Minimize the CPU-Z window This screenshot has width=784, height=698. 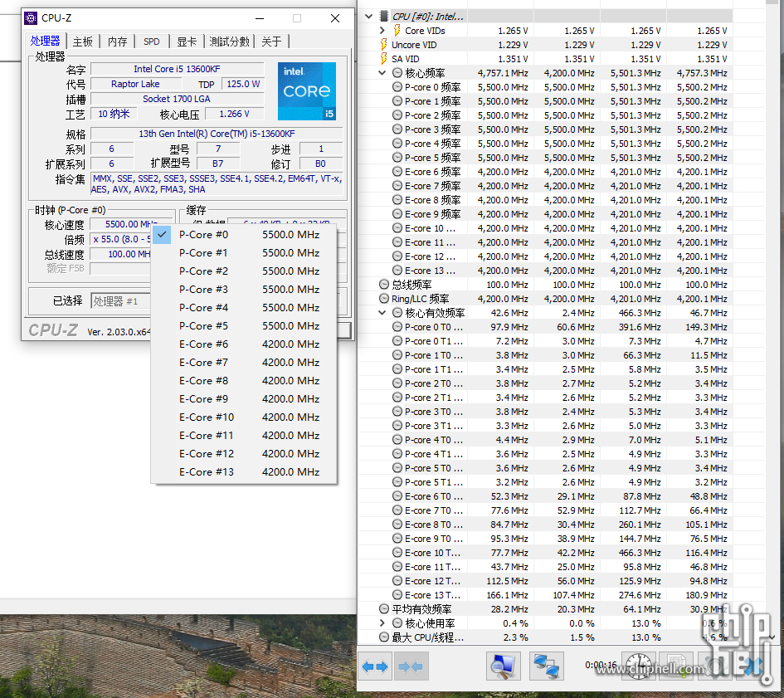pos(260,18)
